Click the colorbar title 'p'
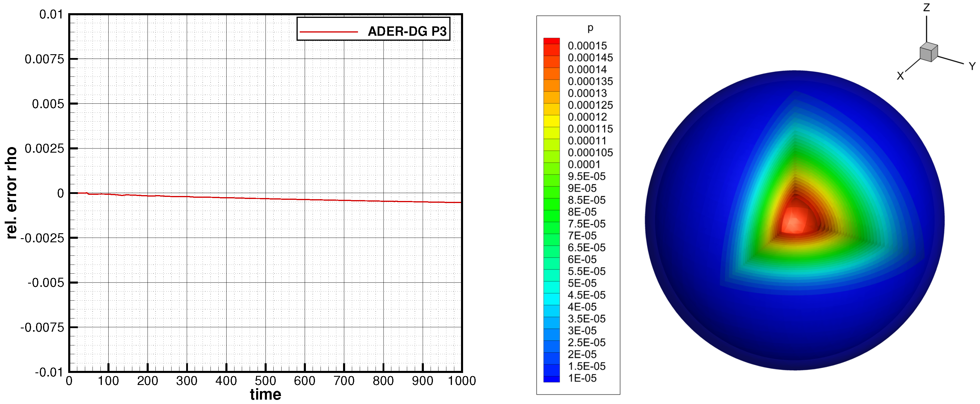The width and height of the screenshot is (980, 404). tap(590, 28)
